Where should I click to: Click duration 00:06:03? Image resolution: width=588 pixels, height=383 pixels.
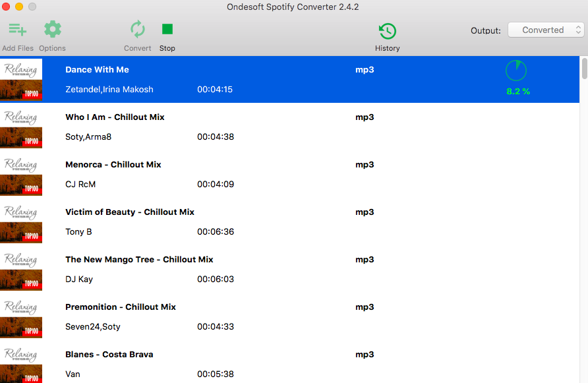216,280
